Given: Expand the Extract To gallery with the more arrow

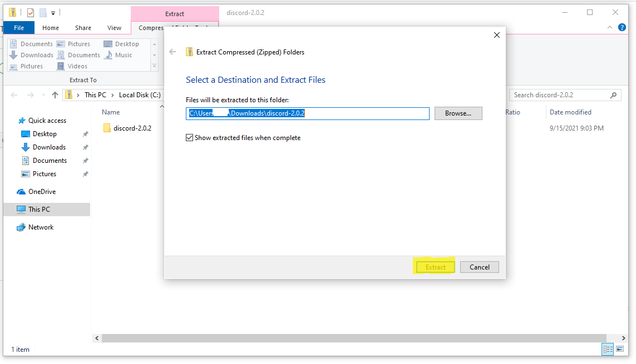Looking at the screenshot, I should [x=154, y=66].
